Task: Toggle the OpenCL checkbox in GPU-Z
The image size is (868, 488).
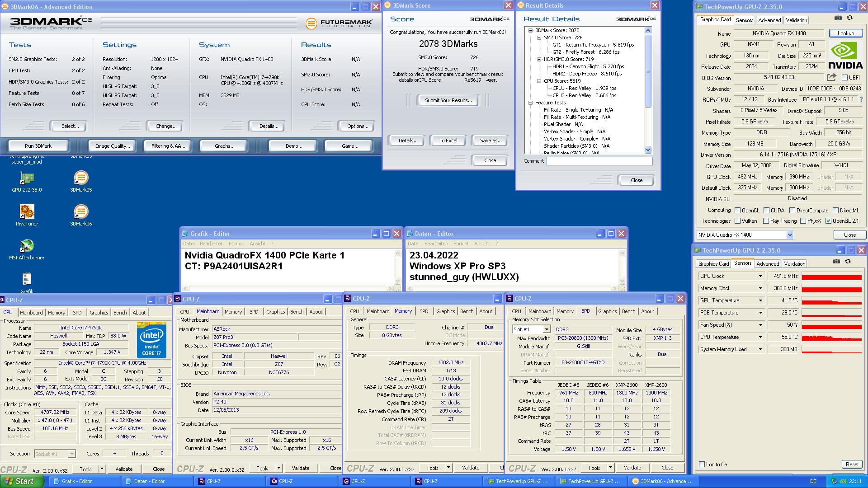Action: click(738, 211)
